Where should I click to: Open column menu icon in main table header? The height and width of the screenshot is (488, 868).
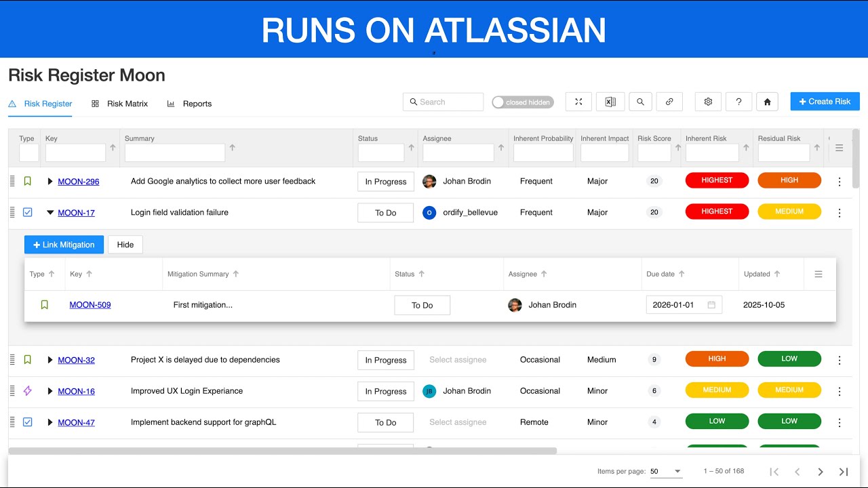[839, 148]
